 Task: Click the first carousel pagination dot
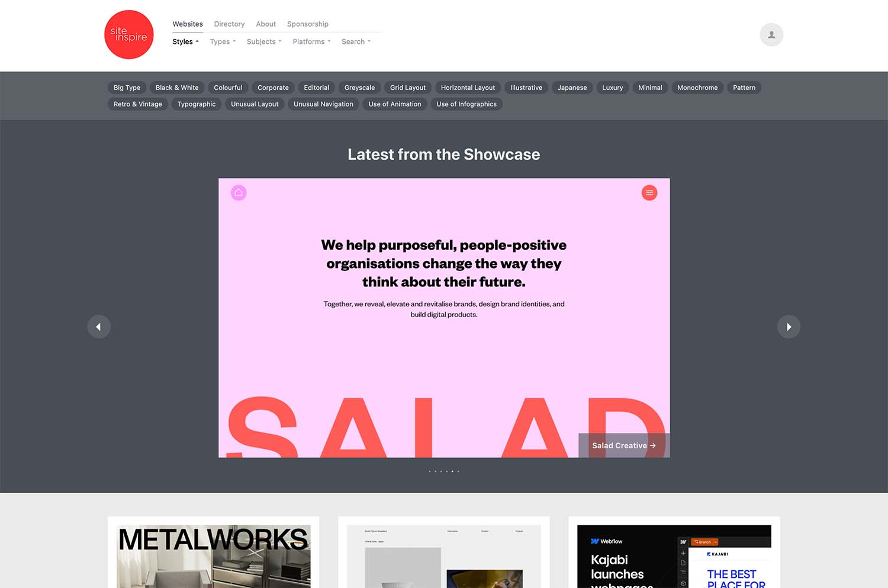pyautogui.click(x=430, y=471)
